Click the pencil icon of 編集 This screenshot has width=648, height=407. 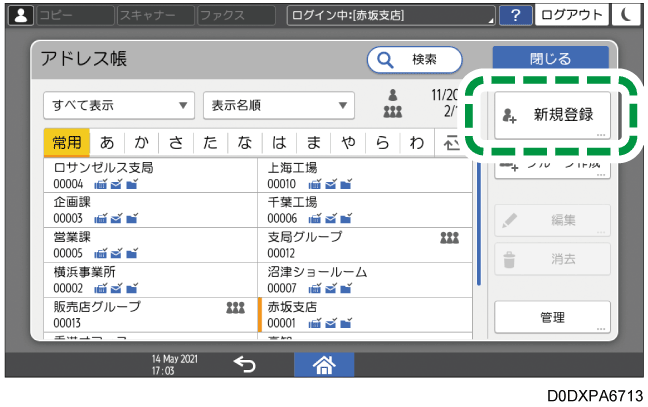pos(509,220)
